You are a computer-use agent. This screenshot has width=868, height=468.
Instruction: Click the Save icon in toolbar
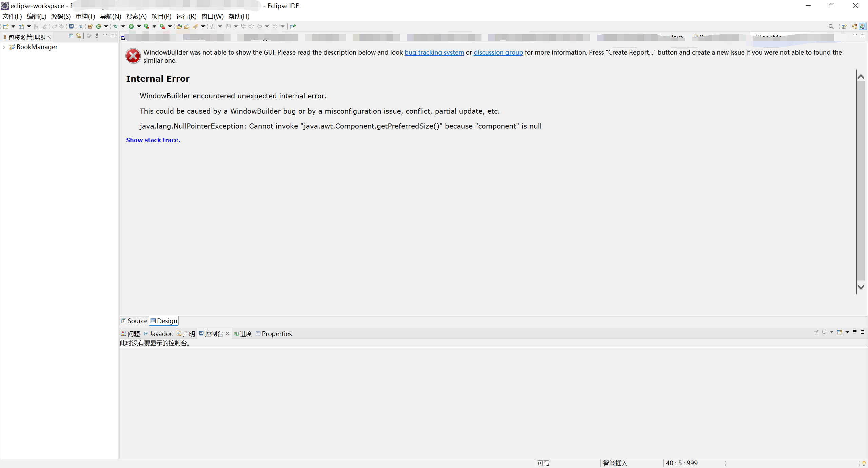coord(37,26)
